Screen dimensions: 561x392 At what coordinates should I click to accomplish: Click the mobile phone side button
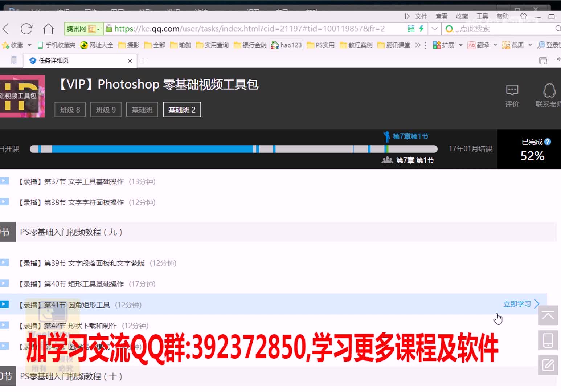[548, 340]
